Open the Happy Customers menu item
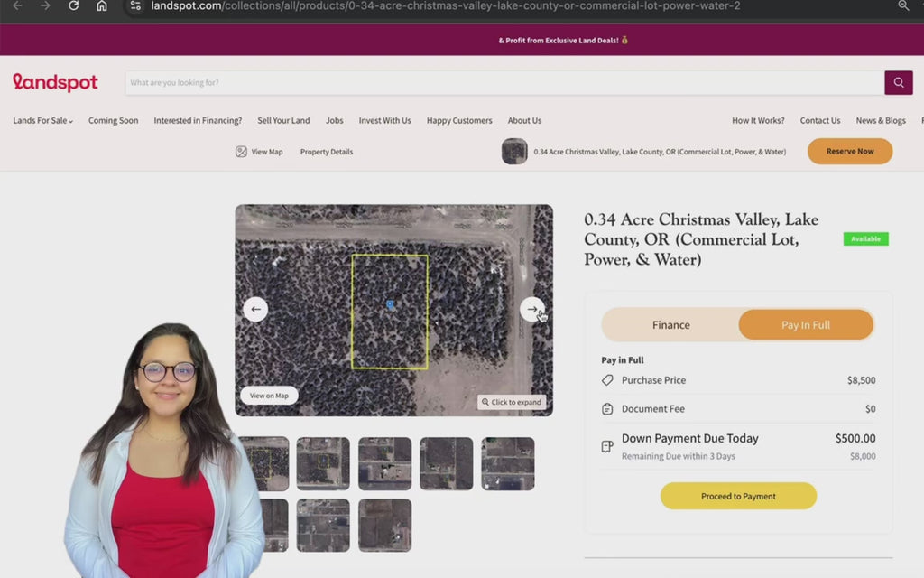The height and width of the screenshot is (578, 924). click(x=459, y=121)
